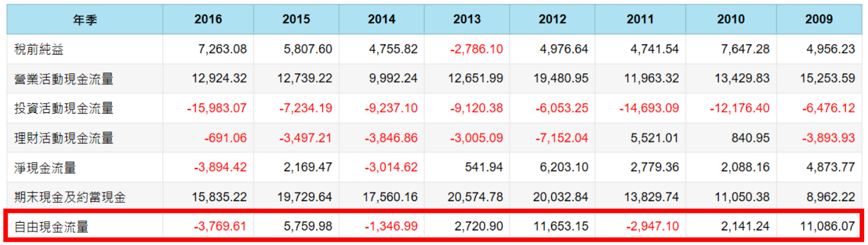Click the value 15,835.22
Screen dimensions: 868x245
(x=219, y=197)
